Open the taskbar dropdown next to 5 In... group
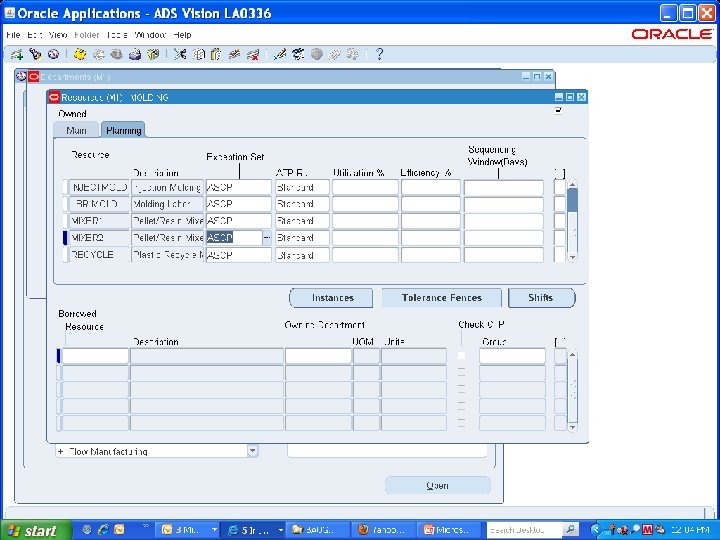This screenshot has width=720, height=540. 280,530
